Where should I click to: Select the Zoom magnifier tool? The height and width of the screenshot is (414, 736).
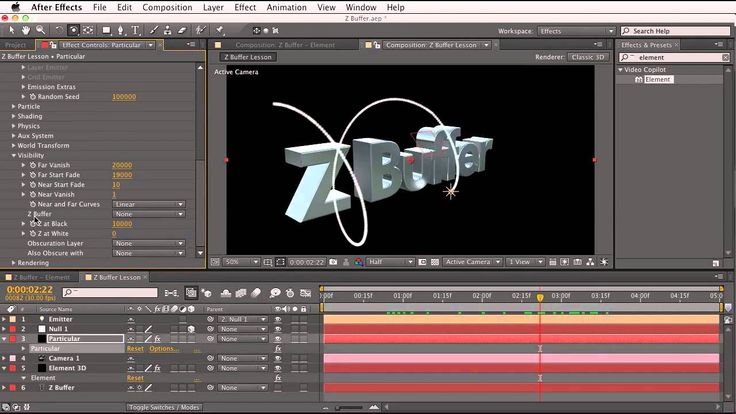tap(41, 30)
